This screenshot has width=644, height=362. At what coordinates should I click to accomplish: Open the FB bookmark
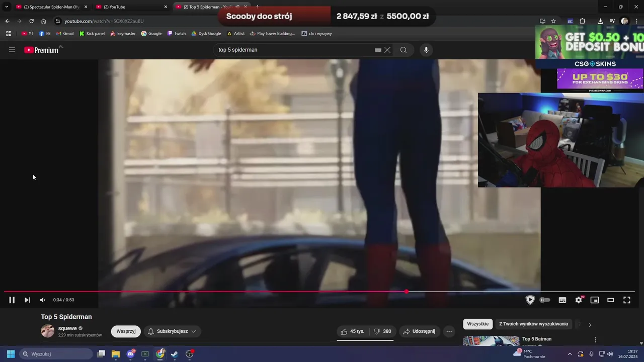pyautogui.click(x=45, y=34)
